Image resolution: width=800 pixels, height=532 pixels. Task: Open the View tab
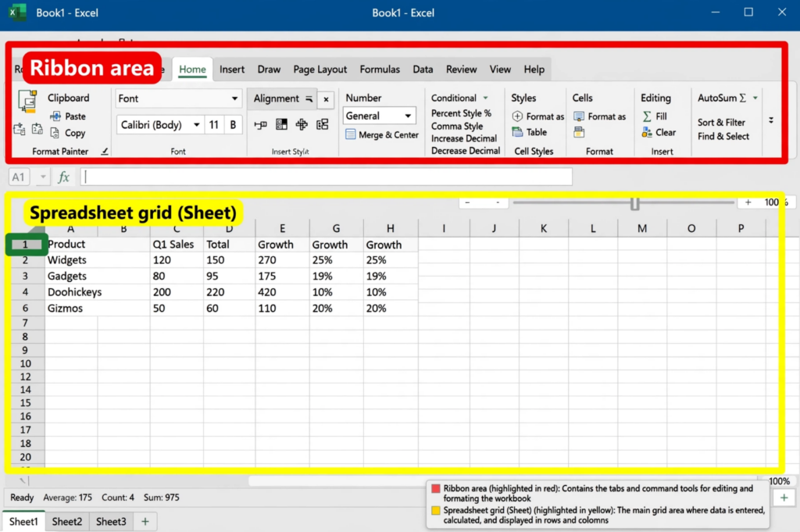click(x=500, y=70)
